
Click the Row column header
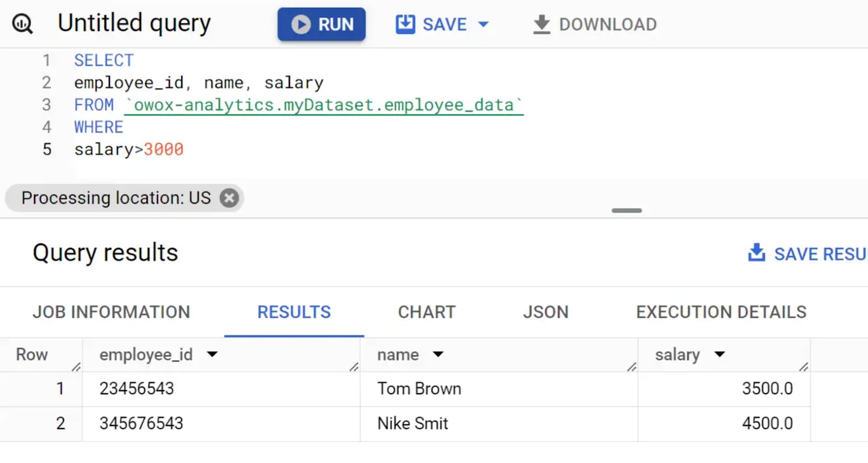point(32,355)
